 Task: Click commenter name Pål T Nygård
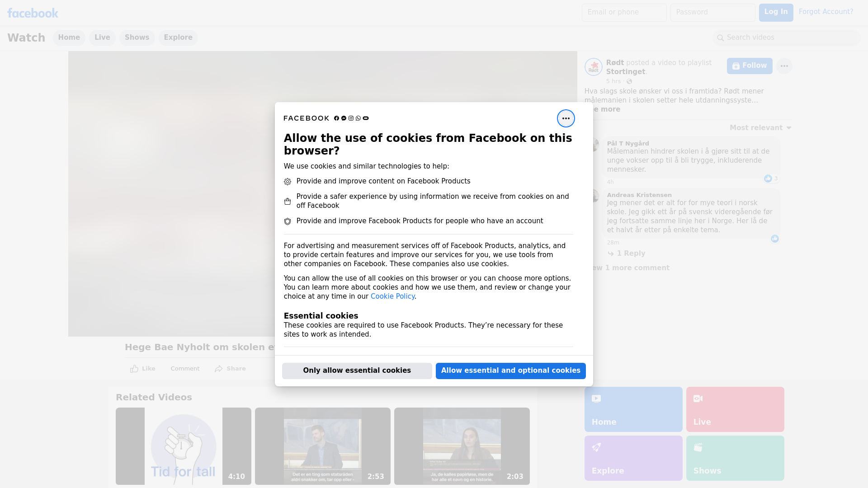coord(628,144)
